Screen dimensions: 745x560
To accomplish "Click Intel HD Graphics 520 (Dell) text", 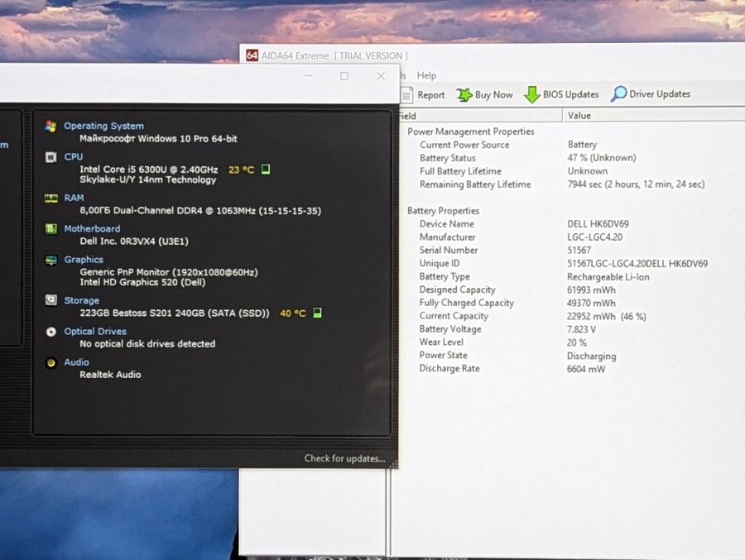I will coord(142,282).
